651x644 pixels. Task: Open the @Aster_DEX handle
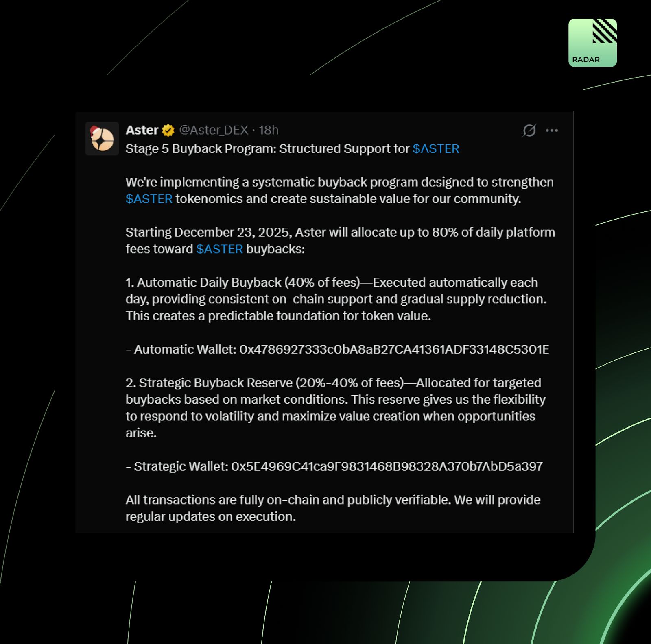214,130
